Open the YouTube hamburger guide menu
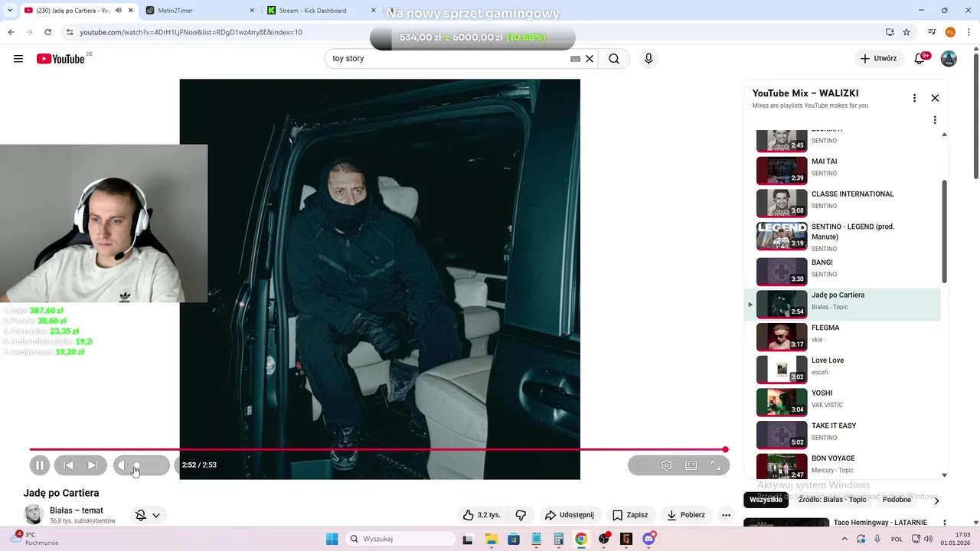The image size is (980, 551). tap(18, 59)
